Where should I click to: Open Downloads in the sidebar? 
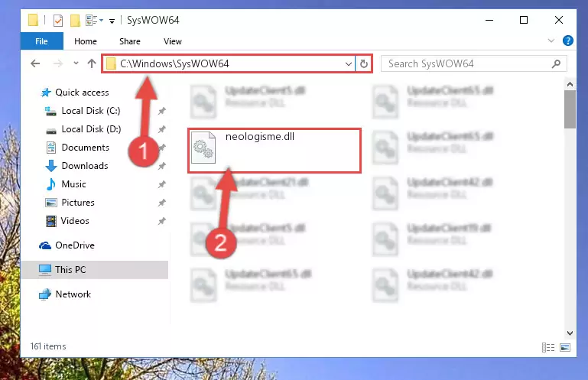tap(85, 166)
